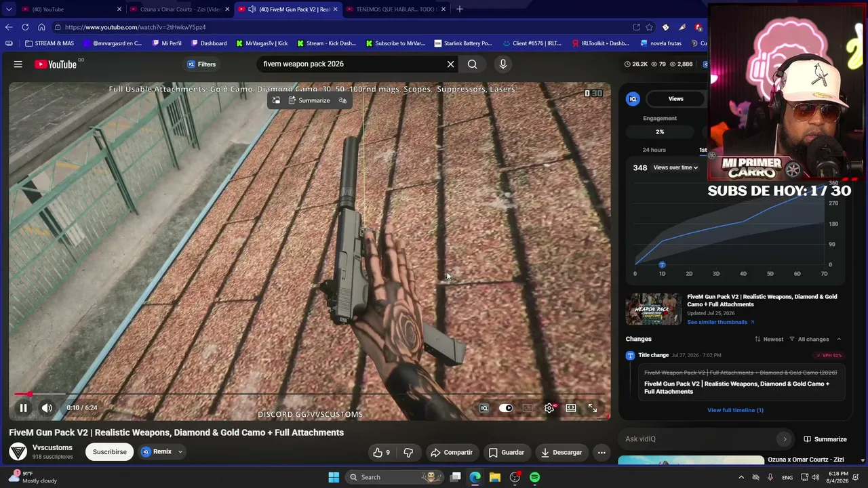Pause the video playback

coord(23,408)
